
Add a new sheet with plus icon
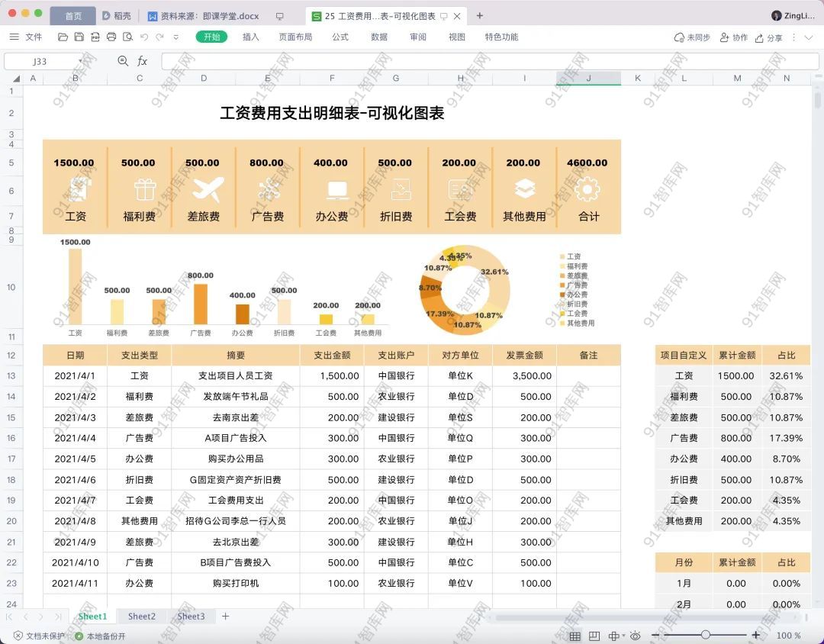click(225, 617)
